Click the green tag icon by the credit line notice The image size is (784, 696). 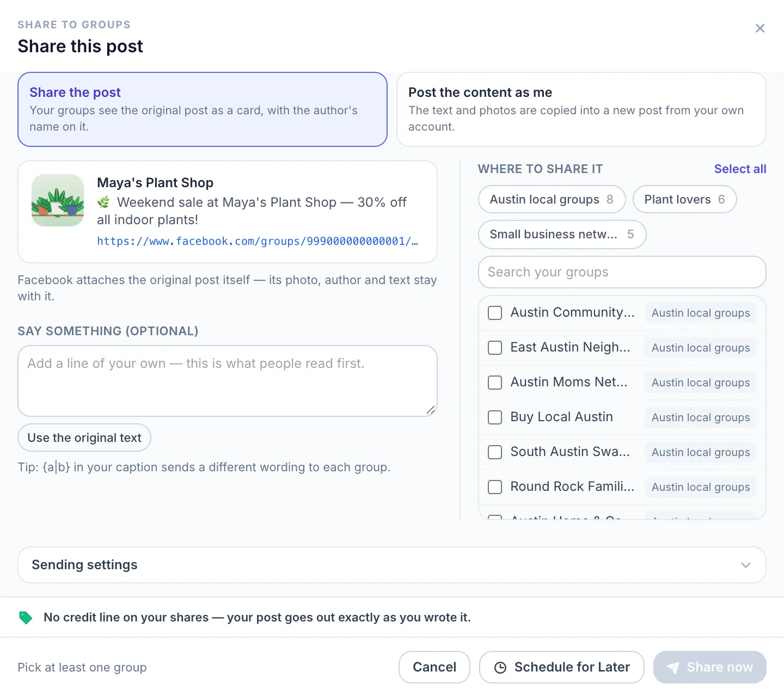26,617
